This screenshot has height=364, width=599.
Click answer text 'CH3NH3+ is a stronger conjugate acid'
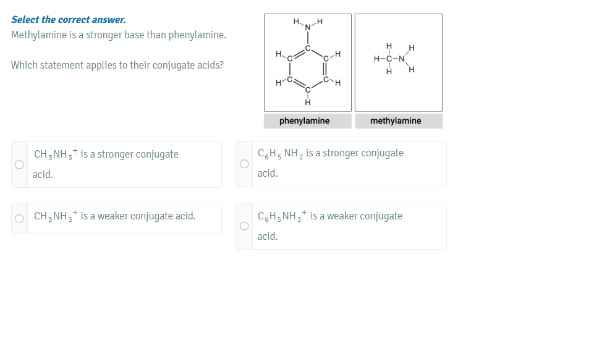coord(106,164)
